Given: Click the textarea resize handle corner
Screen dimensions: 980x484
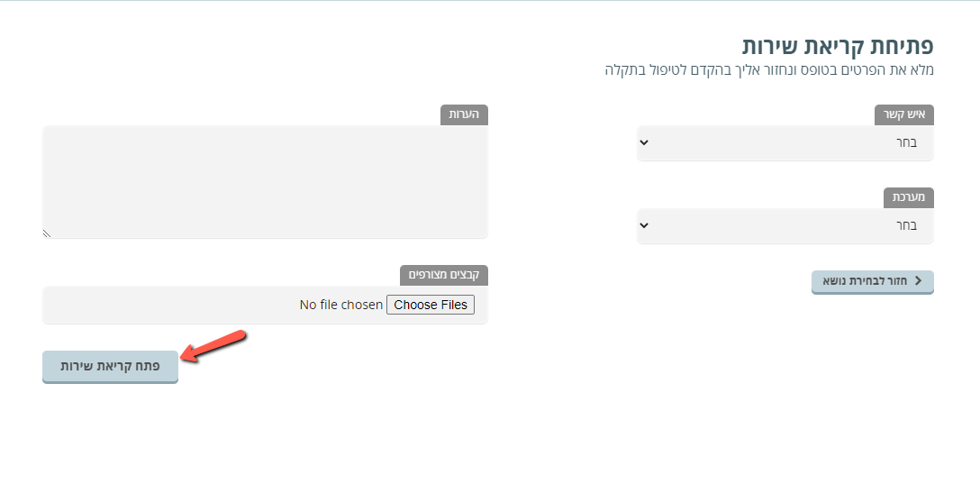Looking at the screenshot, I should pyautogui.click(x=47, y=233).
